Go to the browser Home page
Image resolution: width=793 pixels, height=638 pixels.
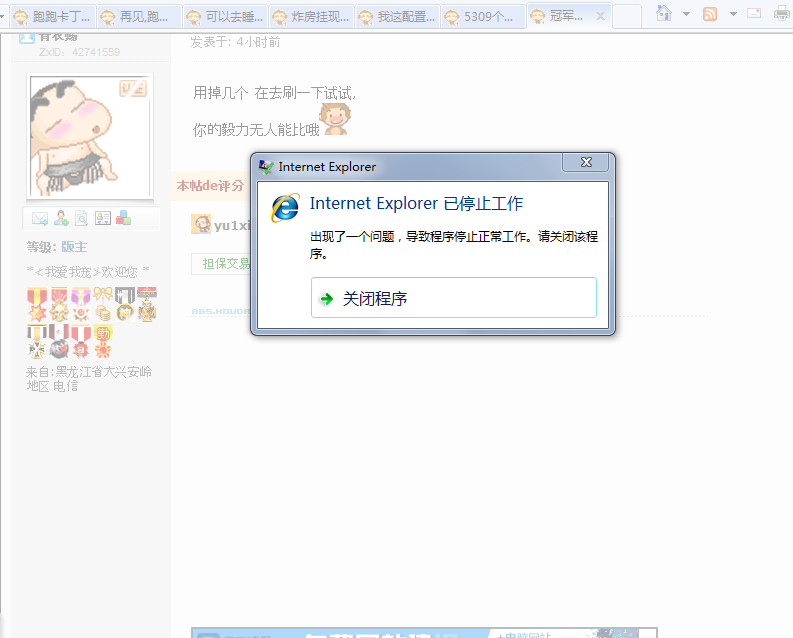click(x=664, y=14)
